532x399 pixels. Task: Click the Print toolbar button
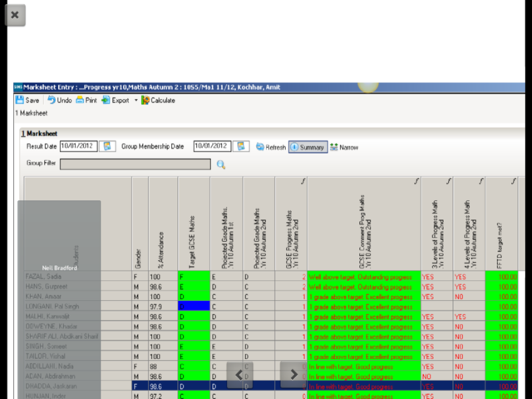pyautogui.click(x=86, y=100)
